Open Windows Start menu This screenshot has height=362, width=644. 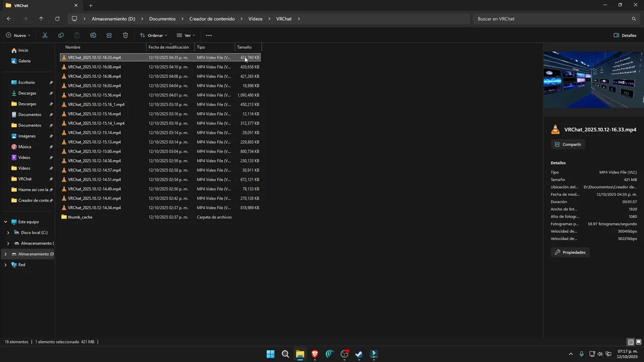click(270, 354)
